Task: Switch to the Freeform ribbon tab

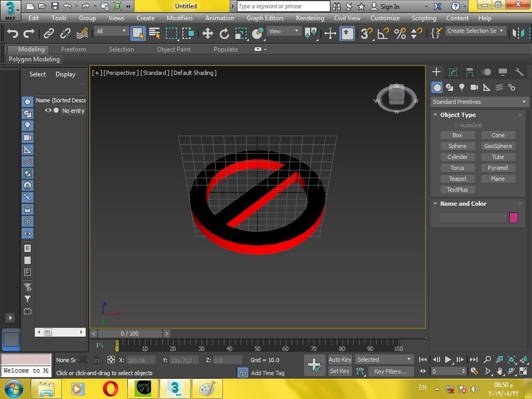Action: tap(74, 49)
